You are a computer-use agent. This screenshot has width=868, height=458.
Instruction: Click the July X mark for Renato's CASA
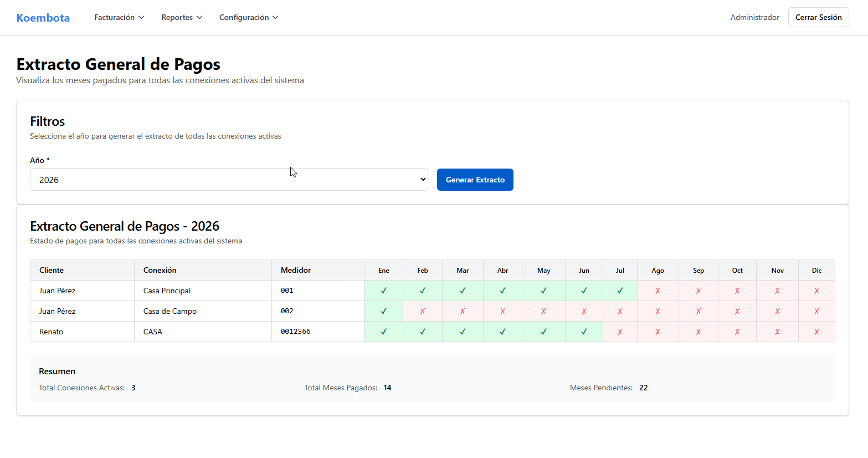[620, 332]
